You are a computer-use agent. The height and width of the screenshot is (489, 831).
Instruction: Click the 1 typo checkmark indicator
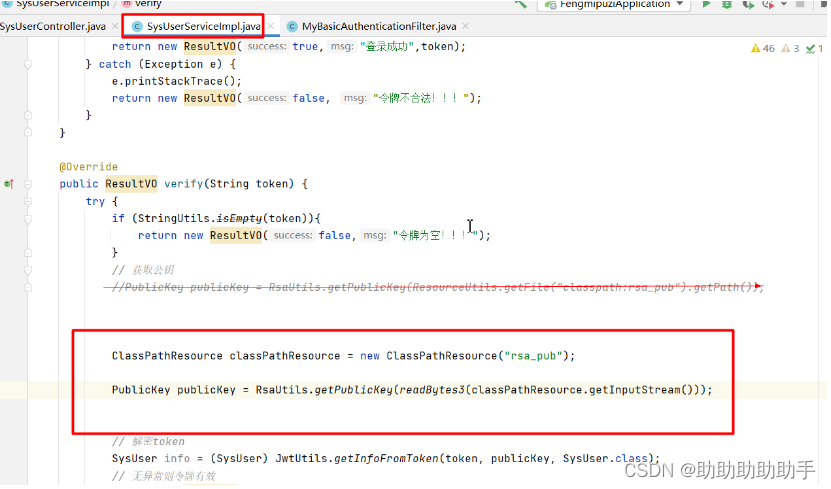(814, 49)
